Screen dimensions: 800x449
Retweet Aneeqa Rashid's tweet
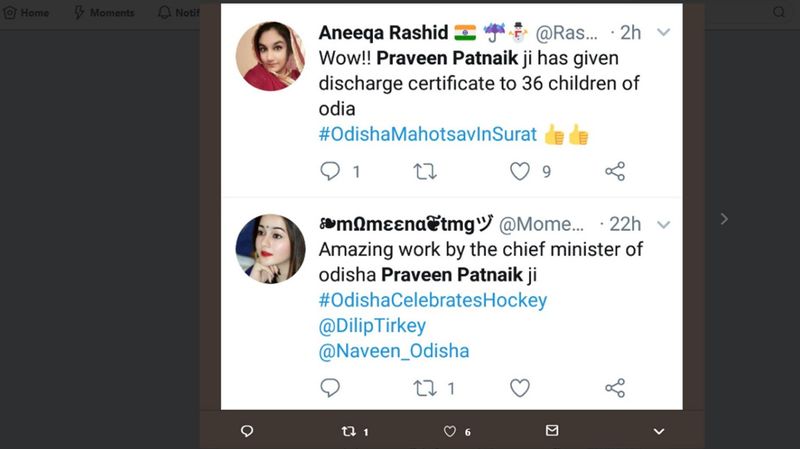[425, 172]
